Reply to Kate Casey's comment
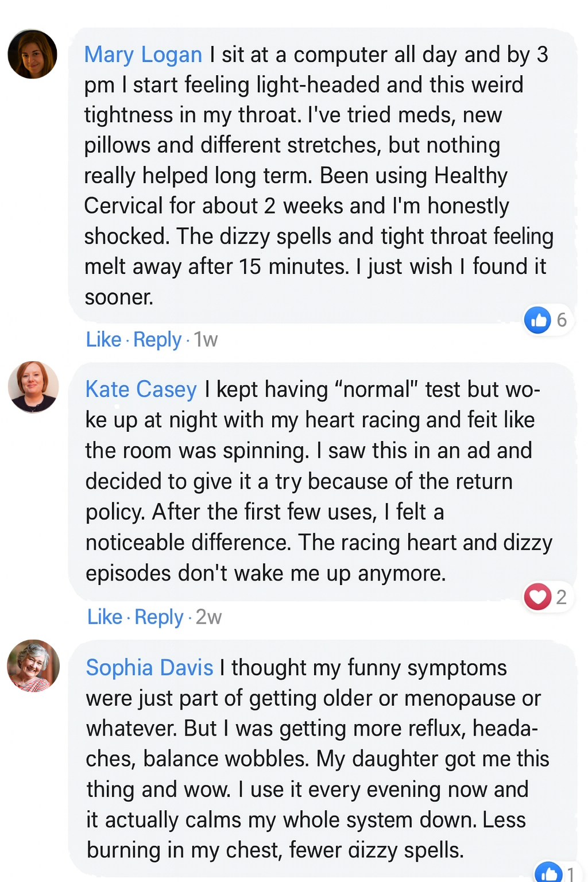 pos(159,617)
